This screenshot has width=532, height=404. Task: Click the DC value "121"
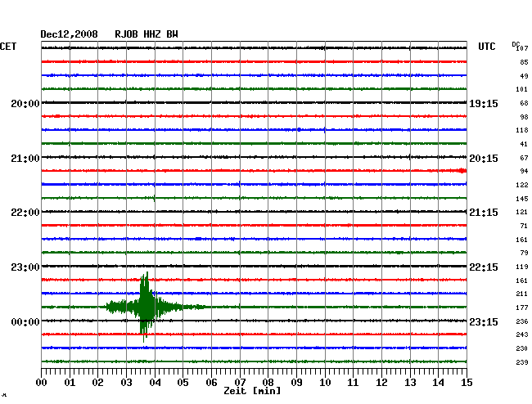click(x=522, y=212)
